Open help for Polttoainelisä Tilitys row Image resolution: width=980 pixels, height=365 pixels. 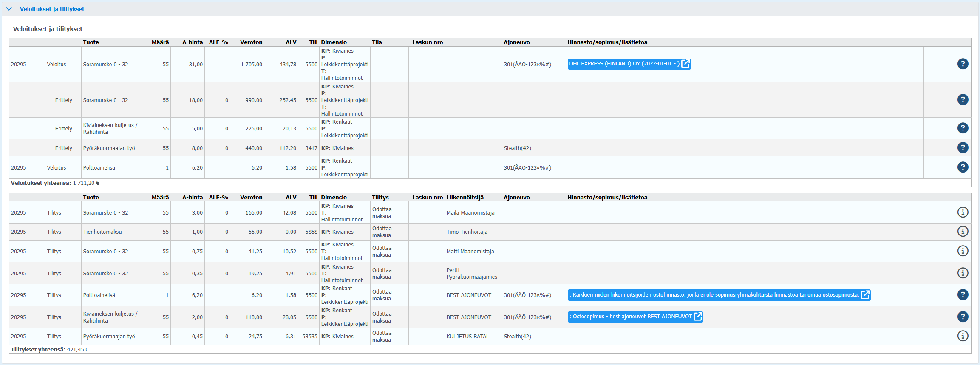click(x=963, y=294)
